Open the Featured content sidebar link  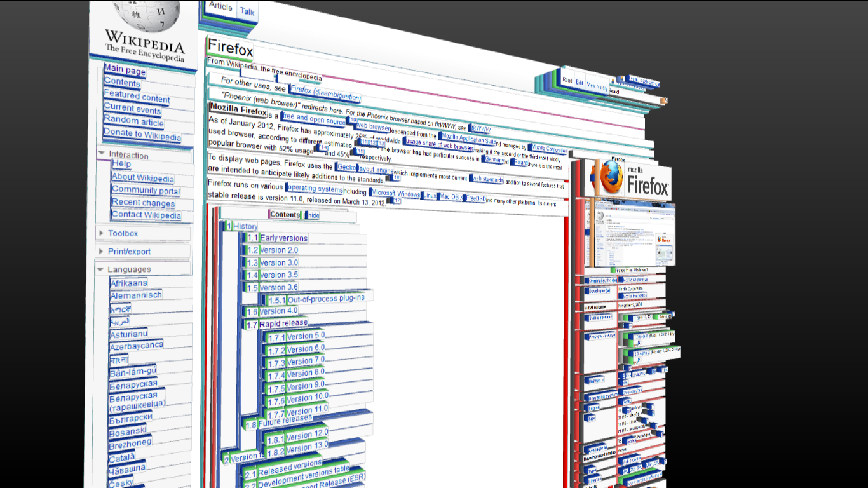click(x=137, y=97)
